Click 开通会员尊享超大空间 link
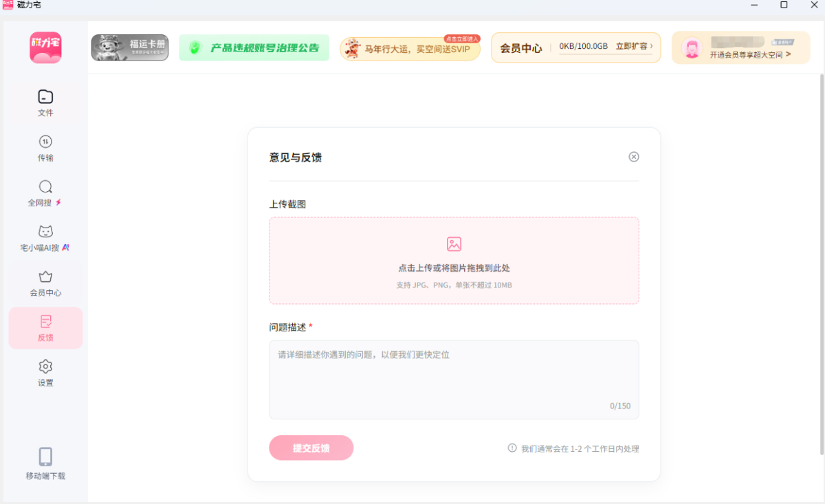 tap(750, 54)
